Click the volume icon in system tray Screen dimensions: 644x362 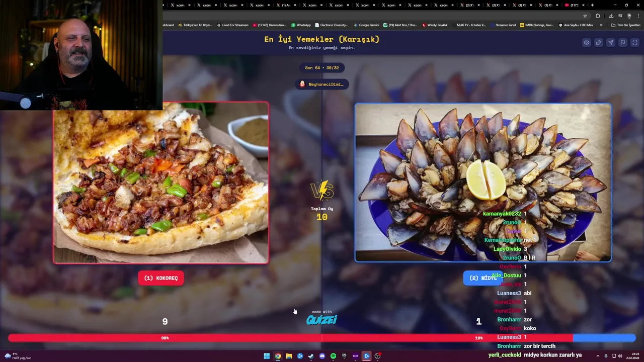pyautogui.click(x=619, y=356)
